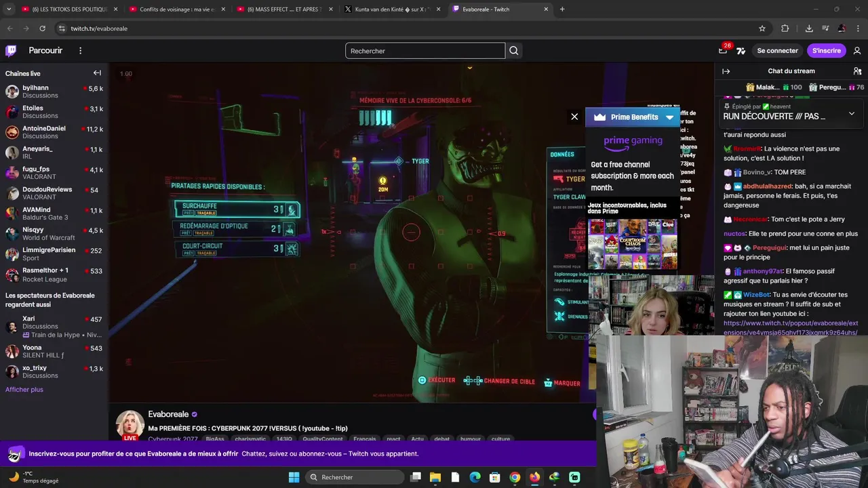Open the three-dot menu beside Parcourir
Viewport: 868px width, 488px height.
[x=80, y=51]
